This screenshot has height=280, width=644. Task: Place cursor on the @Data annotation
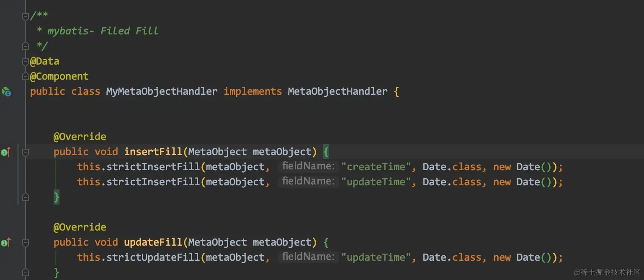44,62
